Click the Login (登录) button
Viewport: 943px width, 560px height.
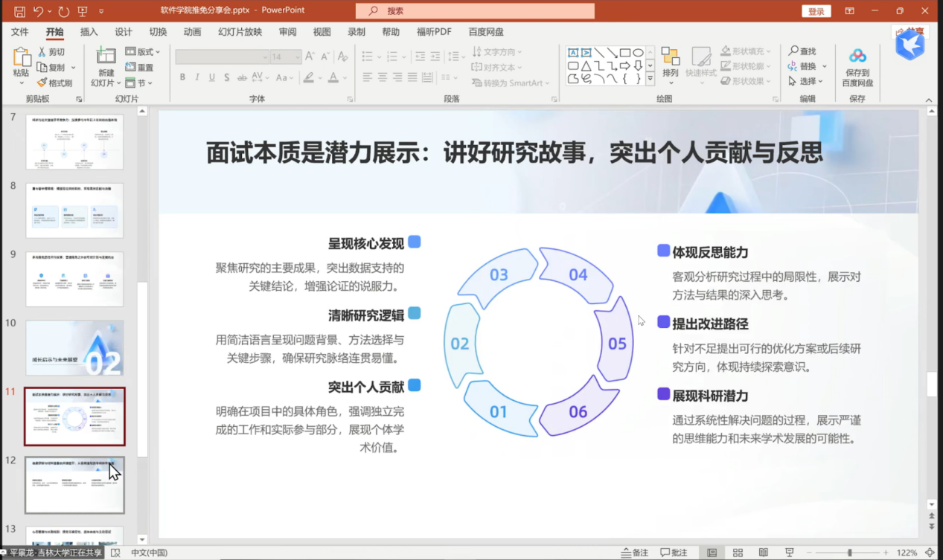click(816, 11)
